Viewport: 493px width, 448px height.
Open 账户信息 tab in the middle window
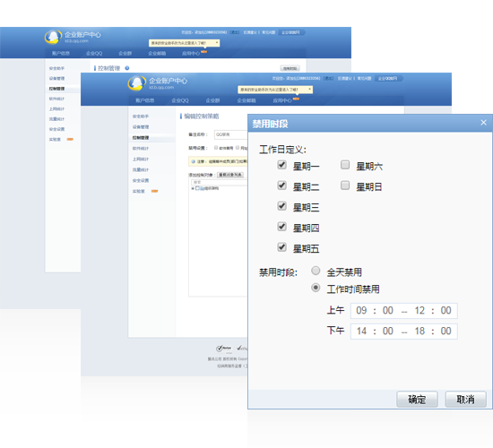pyautogui.click(x=144, y=100)
